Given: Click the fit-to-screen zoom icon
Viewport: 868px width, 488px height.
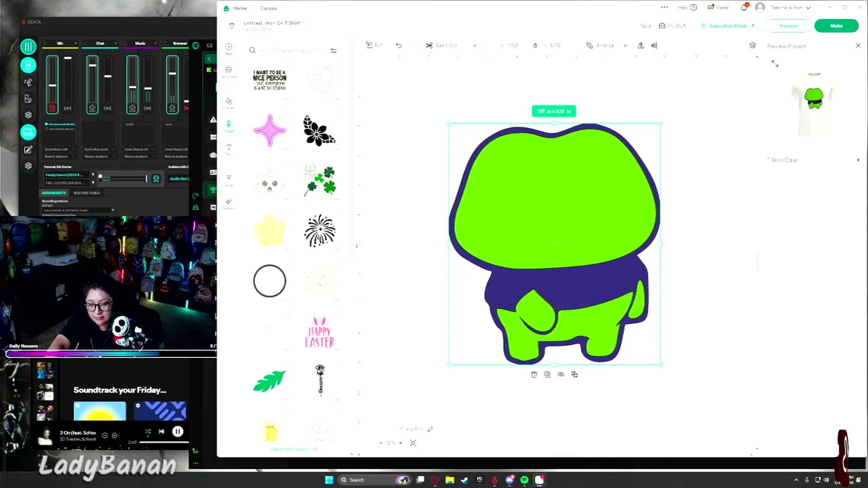Looking at the screenshot, I should [x=412, y=443].
